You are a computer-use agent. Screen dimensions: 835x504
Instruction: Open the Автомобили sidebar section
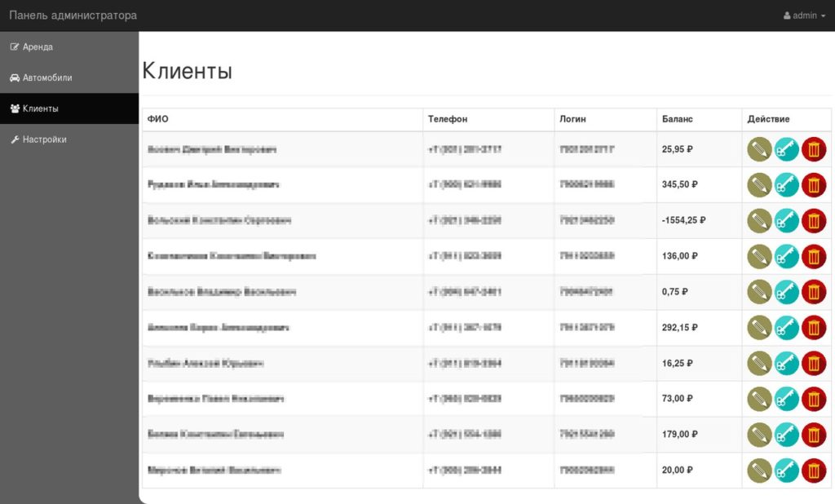(69, 77)
